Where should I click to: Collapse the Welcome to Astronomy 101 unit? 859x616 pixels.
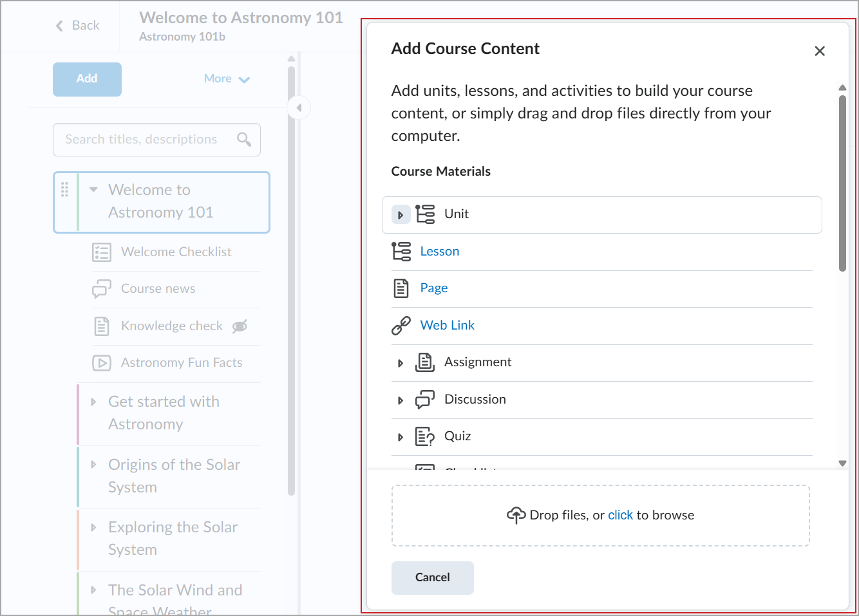(93, 190)
